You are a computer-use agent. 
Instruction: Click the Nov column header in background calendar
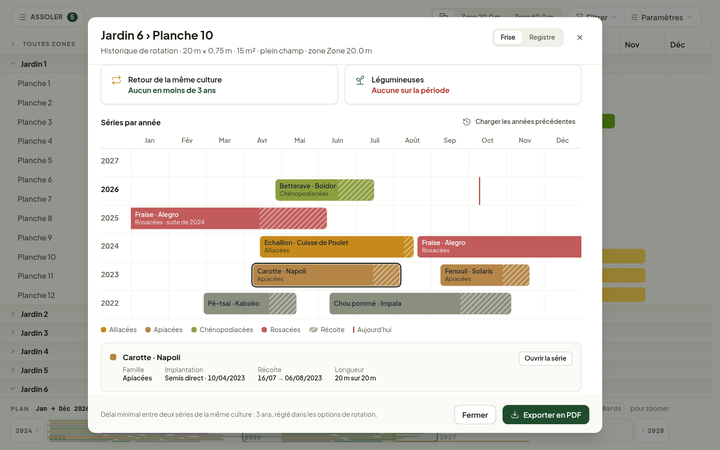(x=632, y=45)
